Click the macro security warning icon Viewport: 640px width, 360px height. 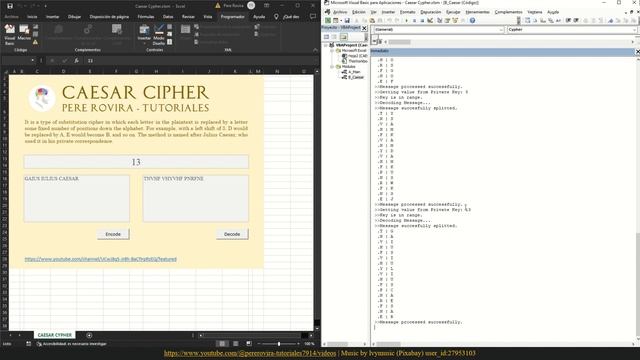pos(36,42)
